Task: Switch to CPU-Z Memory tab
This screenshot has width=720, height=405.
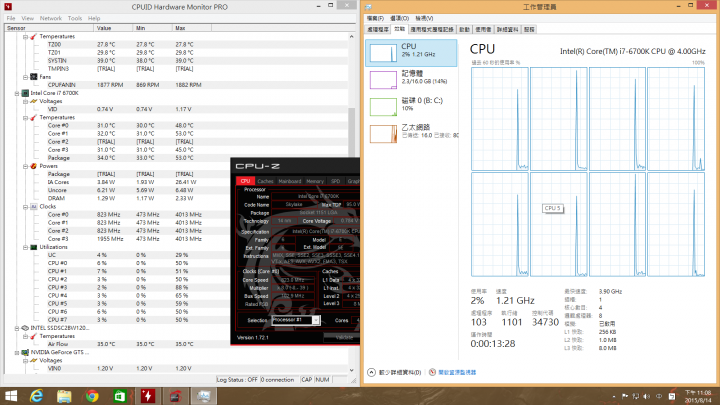Action: click(315, 181)
